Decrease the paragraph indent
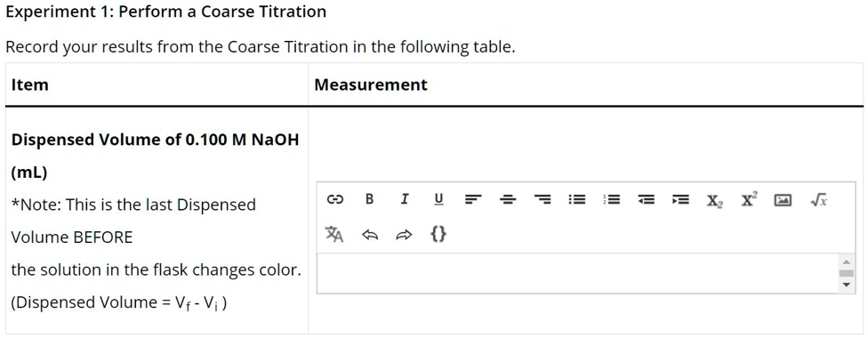 pyautogui.click(x=646, y=199)
